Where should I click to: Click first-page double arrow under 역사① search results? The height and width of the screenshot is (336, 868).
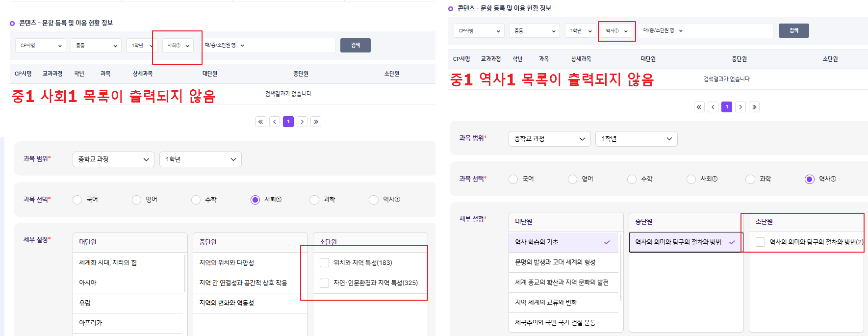pyautogui.click(x=699, y=107)
